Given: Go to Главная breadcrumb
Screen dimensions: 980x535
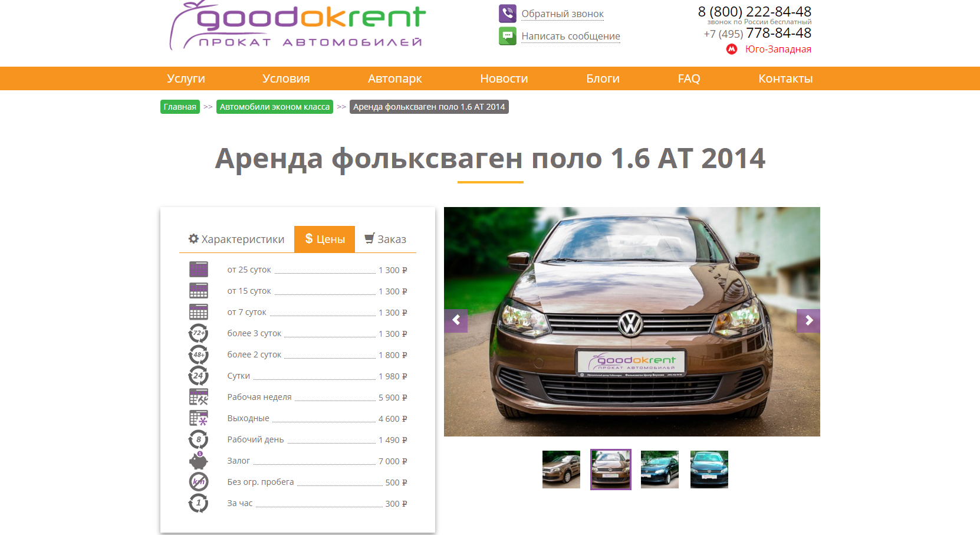Looking at the screenshot, I should point(180,107).
